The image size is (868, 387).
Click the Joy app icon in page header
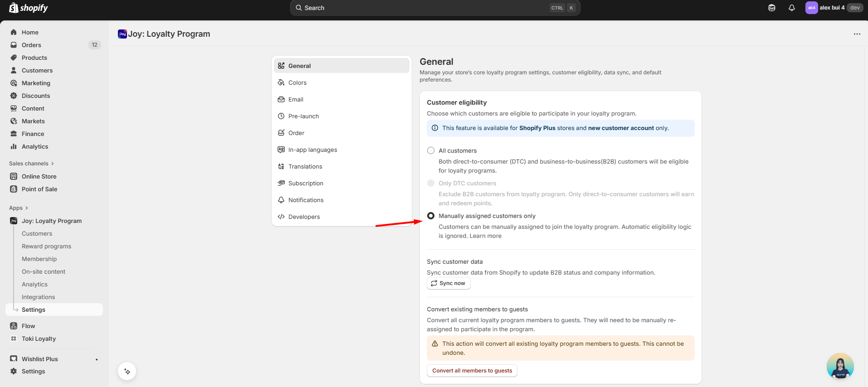coord(122,34)
